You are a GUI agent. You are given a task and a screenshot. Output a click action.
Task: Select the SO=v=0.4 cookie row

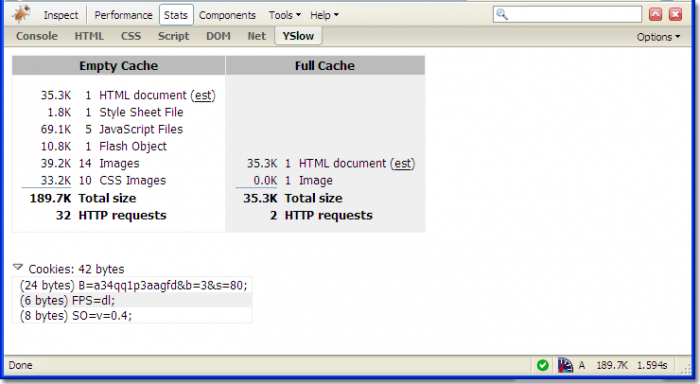tap(132, 316)
